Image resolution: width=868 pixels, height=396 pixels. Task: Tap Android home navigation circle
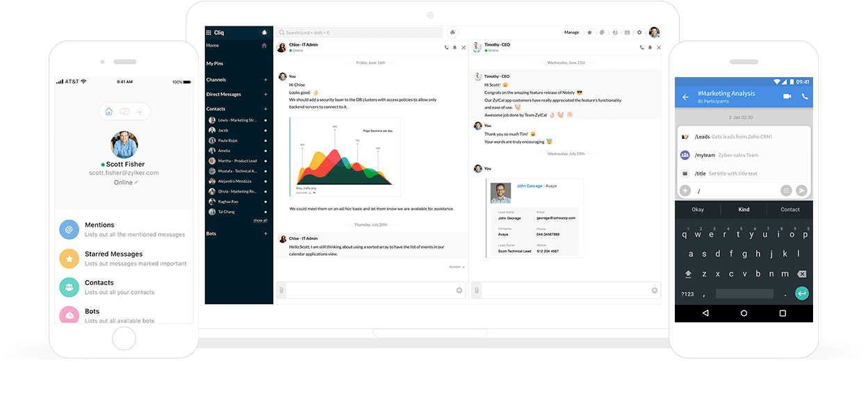click(x=744, y=313)
